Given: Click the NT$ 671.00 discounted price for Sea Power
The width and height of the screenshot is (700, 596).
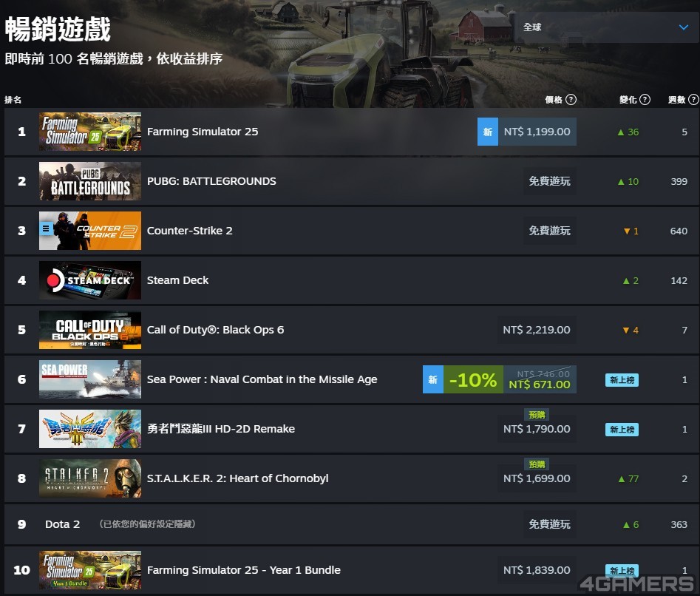Looking at the screenshot, I should coord(540,385).
